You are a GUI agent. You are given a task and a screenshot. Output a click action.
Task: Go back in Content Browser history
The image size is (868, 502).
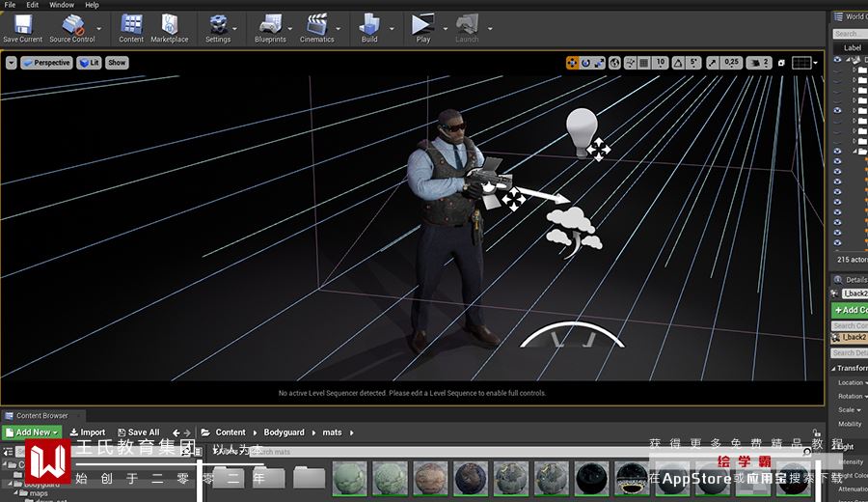click(176, 432)
